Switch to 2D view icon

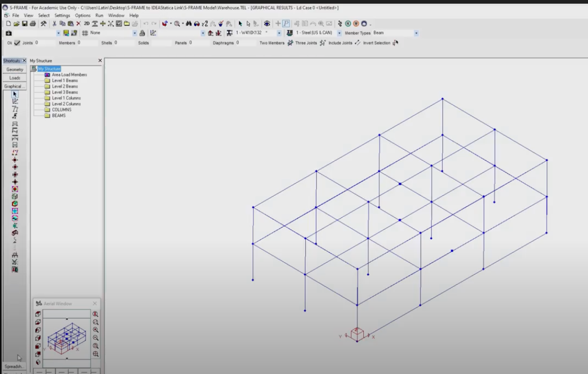(x=87, y=24)
